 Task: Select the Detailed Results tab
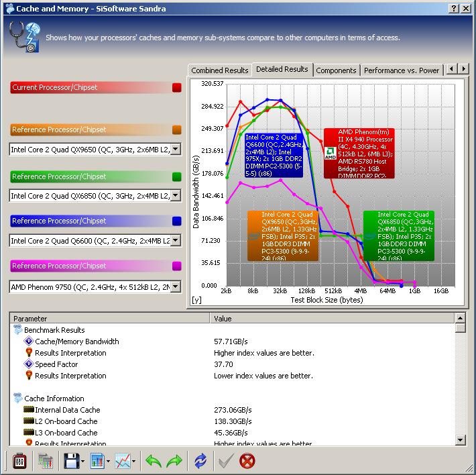click(x=282, y=69)
